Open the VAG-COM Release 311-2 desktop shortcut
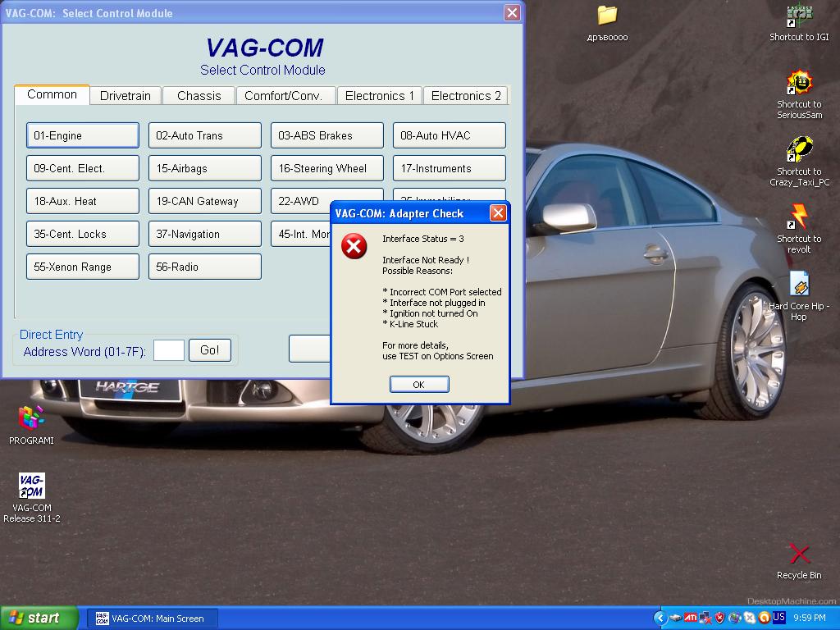 [31, 486]
